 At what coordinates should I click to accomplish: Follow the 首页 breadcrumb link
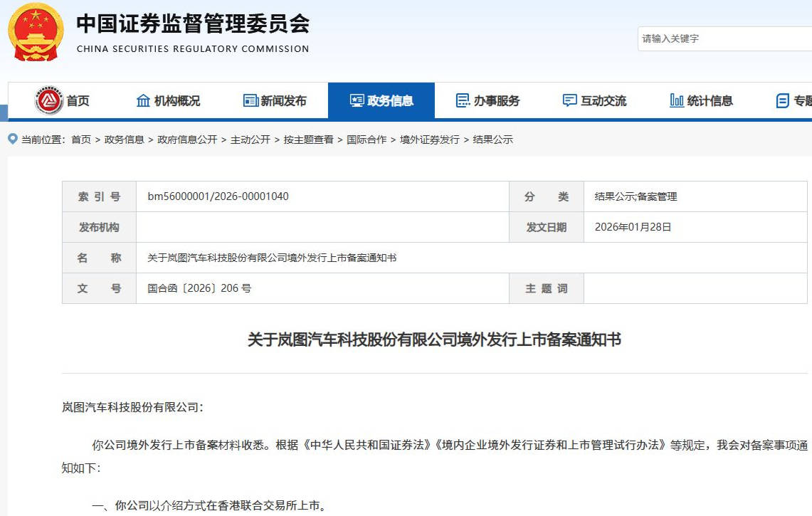tap(81, 139)
